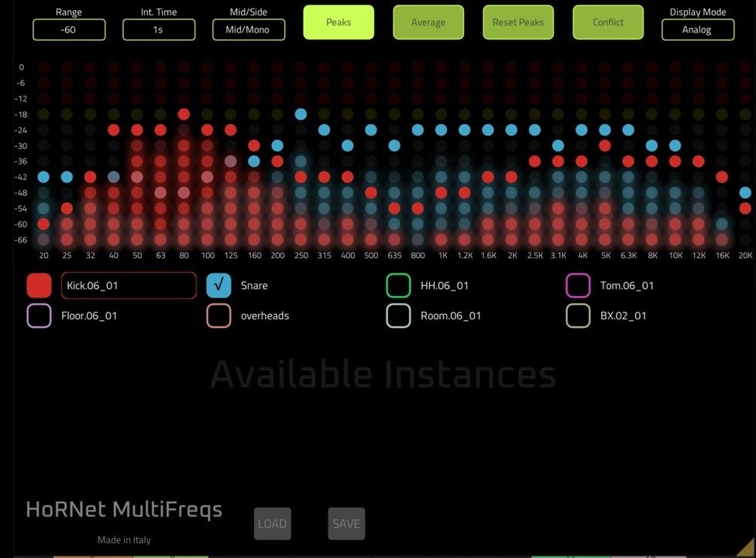Enable the HH.06_01 instance checkbox

pos(398,285)
